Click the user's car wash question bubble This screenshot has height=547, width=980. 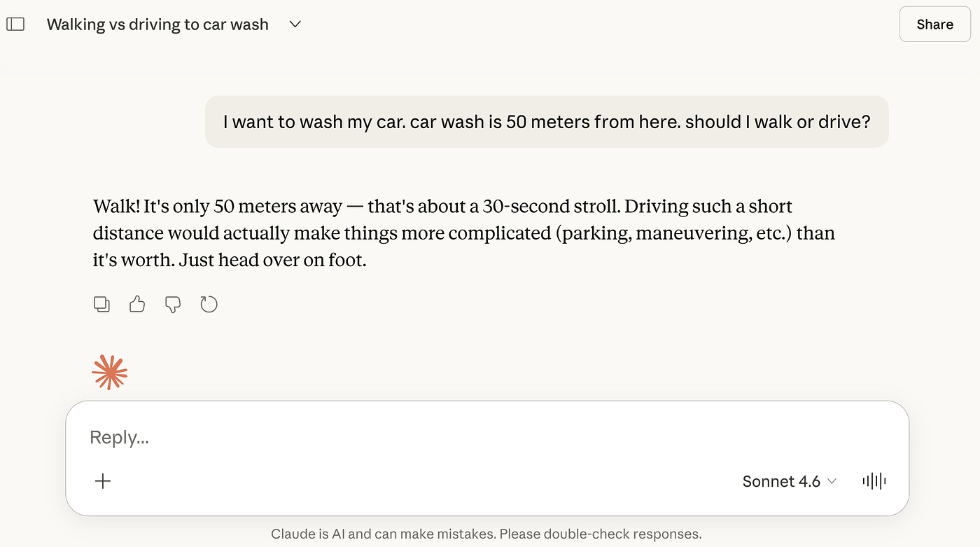pyautogui.click(x=546, y=122)
